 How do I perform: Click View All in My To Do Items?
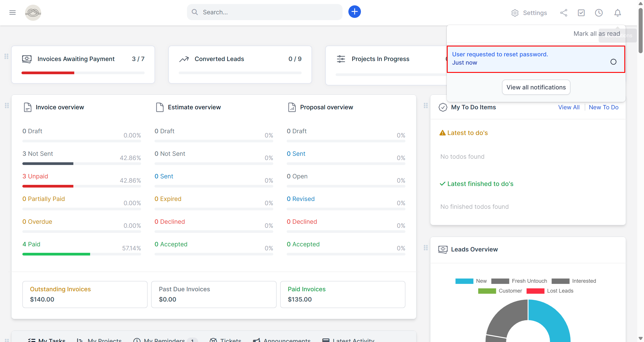click(569, 107)
